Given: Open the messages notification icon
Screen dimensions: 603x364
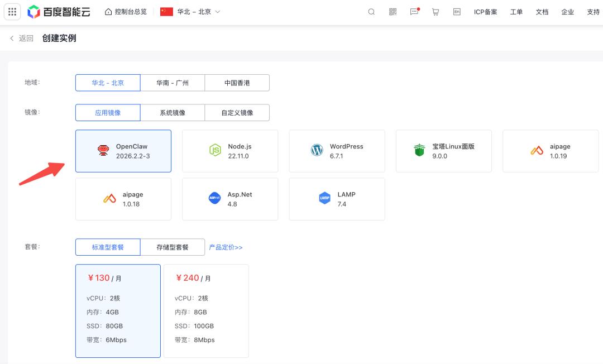Looking at the screenshot, I should coord(414,12).
